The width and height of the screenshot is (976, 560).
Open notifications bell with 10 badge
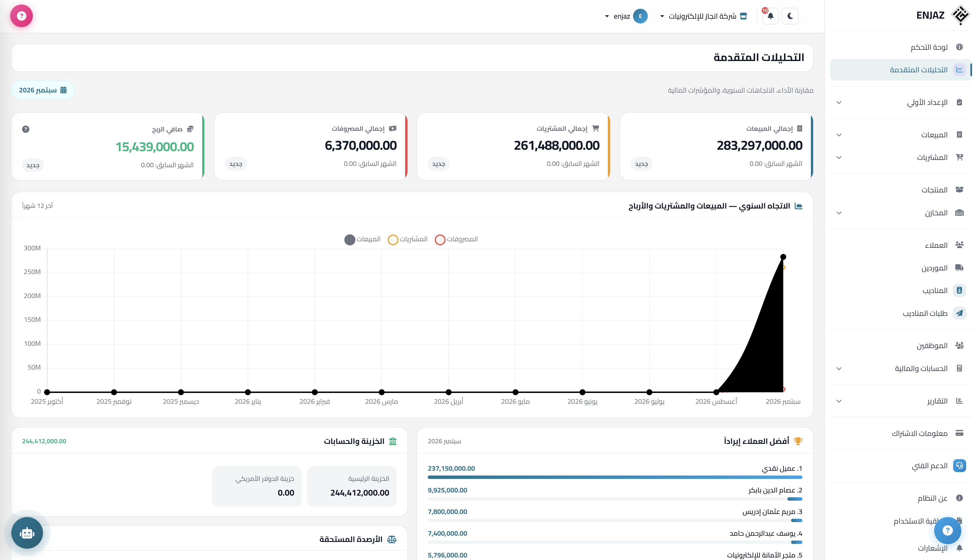770,16
